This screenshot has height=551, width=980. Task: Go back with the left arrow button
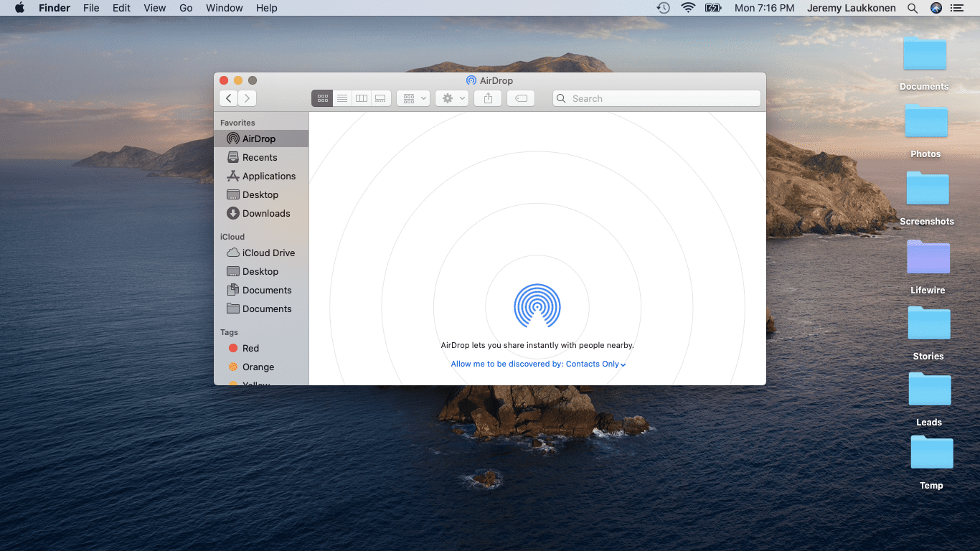click(228, 98)
